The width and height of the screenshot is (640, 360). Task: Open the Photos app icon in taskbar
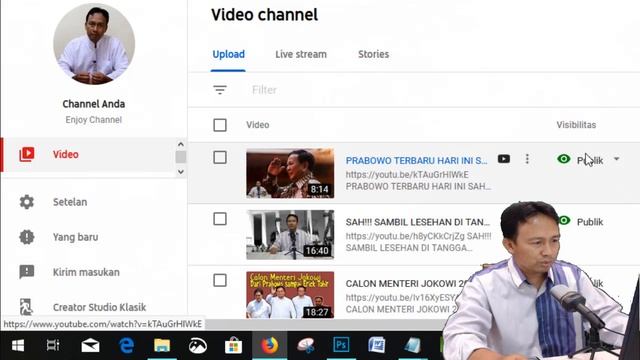[198, 346]
